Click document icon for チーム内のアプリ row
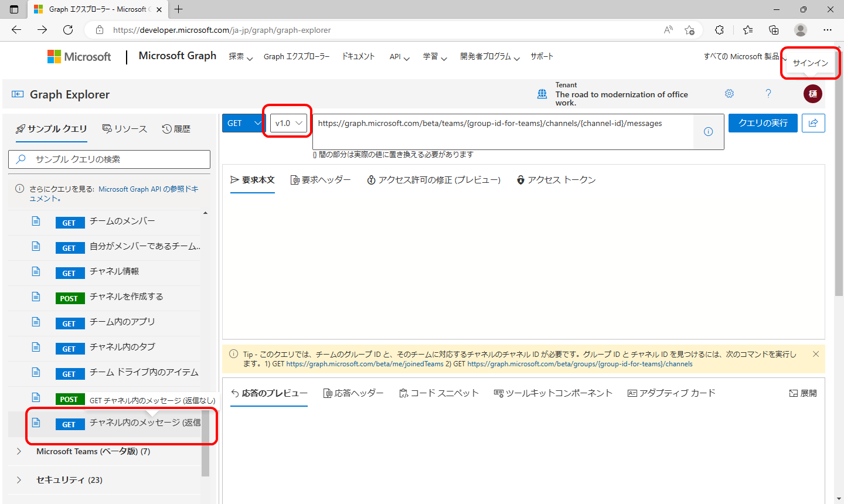Viewport: 844px width, 504px height. (36, 322)
